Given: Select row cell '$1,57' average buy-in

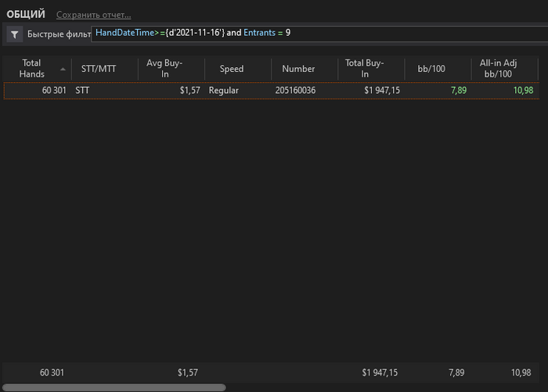Looking at the screenshot, I should 189,91.
